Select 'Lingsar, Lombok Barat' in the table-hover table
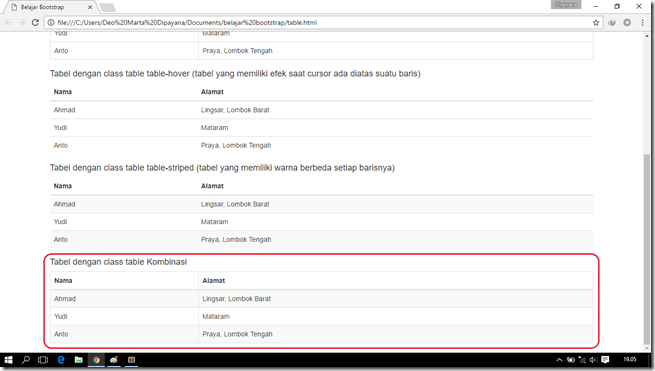Screen dimensions: 655x371 [235, 110]
